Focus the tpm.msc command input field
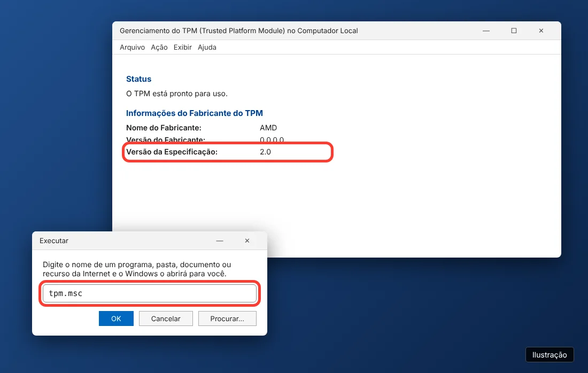Viewport: 588px width, 373px height. [150, 293]
